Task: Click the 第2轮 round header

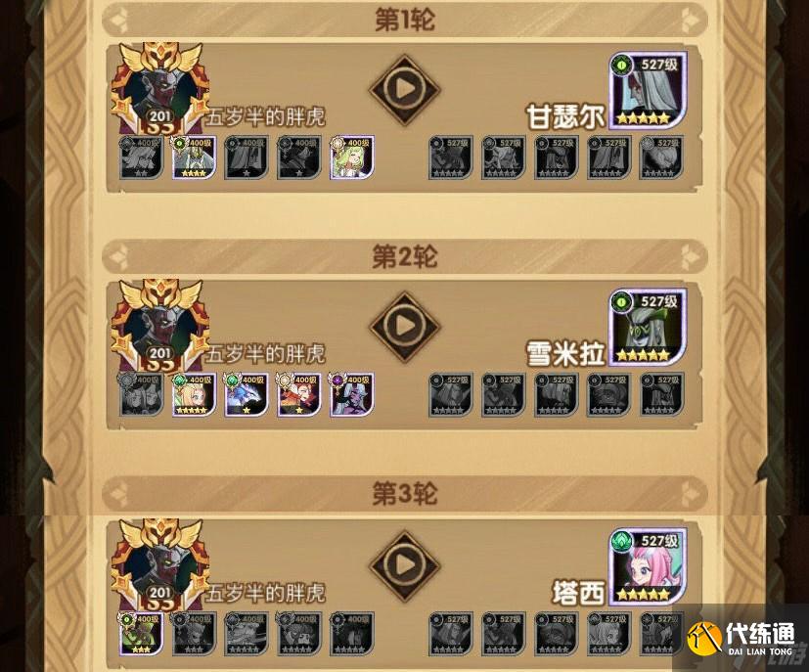Action: pyautogui.click(x=405, y=256)
